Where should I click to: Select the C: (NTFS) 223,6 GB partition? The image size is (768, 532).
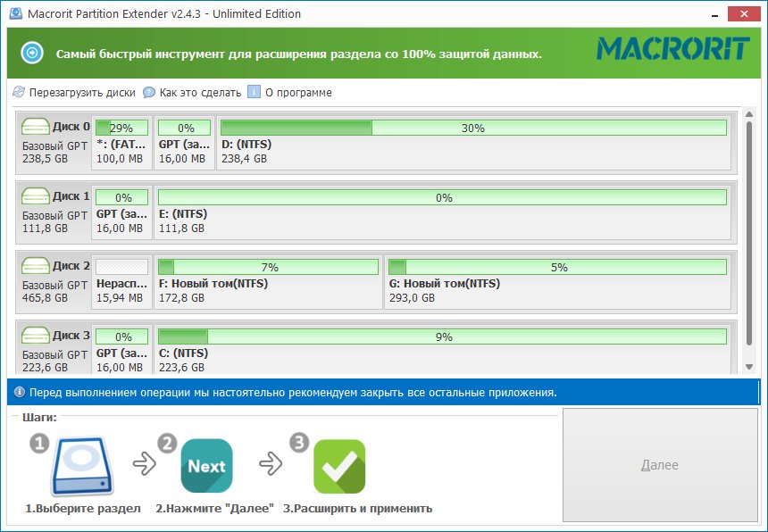pos(443,350)
